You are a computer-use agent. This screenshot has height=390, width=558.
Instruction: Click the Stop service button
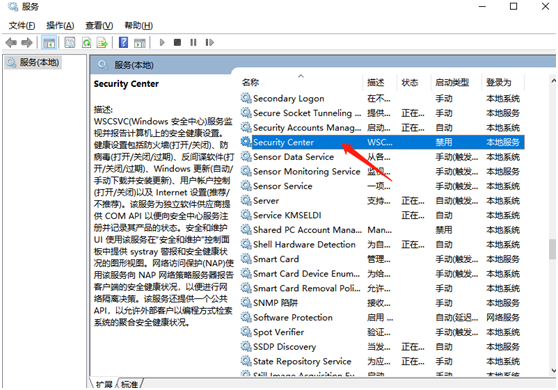tap(177, 43)
